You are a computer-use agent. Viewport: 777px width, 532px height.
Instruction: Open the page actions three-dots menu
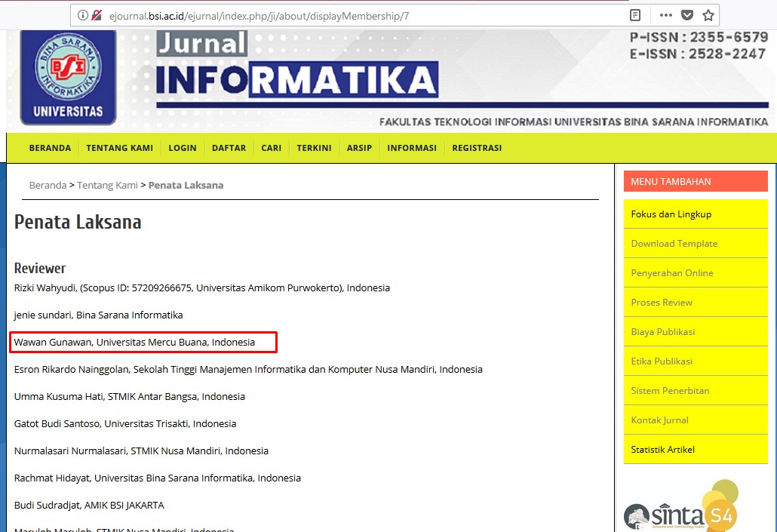(x=666, y=15)
